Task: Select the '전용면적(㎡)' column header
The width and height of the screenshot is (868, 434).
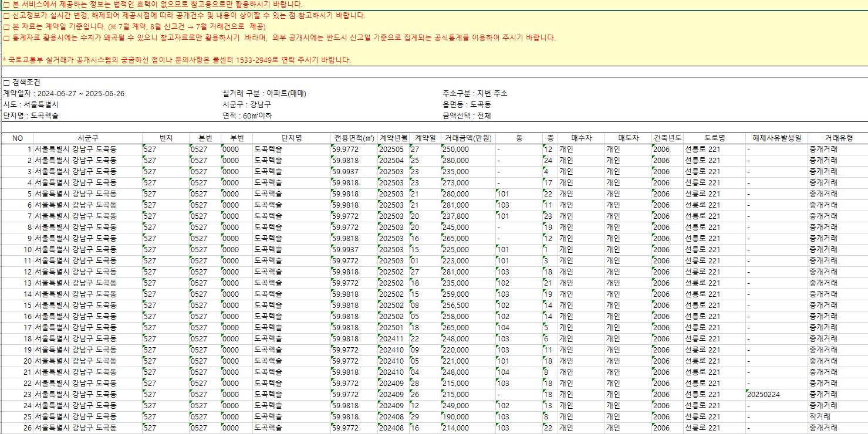Action: pos(354,138)
